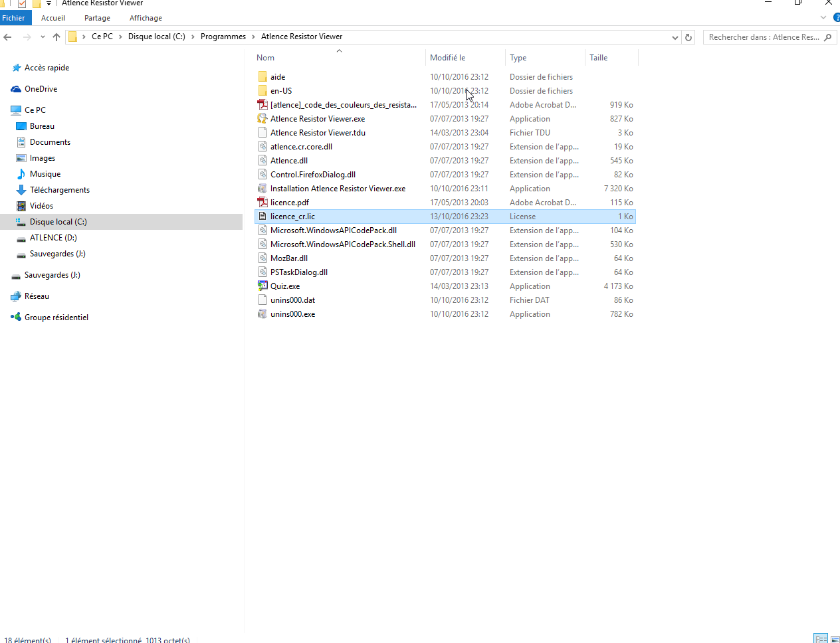Select Microsoft.WindowsAPICodePack.Shell.dll file icon

[x=262, y=244]
